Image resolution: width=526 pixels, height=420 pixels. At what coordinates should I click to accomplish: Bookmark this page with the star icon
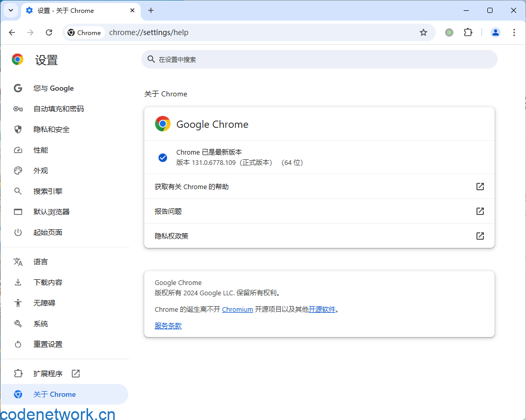tap(423, 32)
